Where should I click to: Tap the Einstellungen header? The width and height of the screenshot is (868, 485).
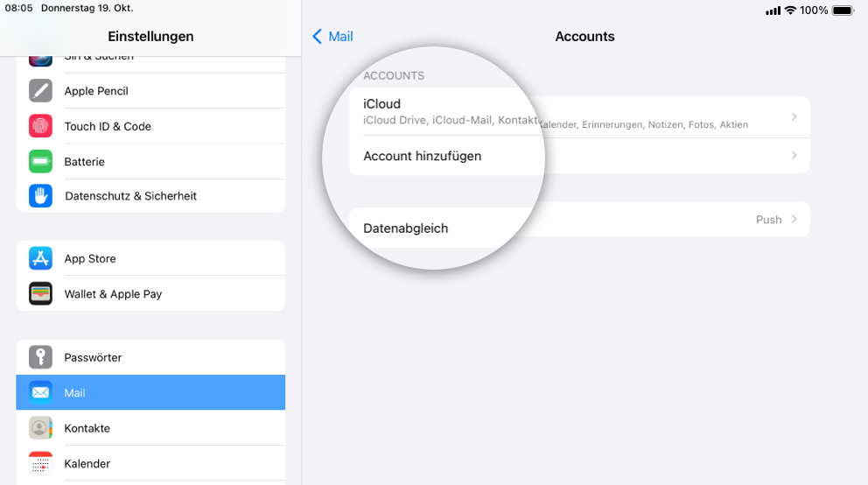click(150, 37)
